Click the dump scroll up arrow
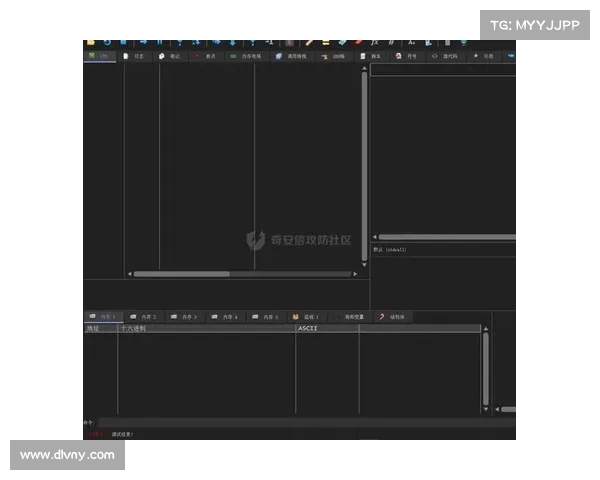 [486, 328]
